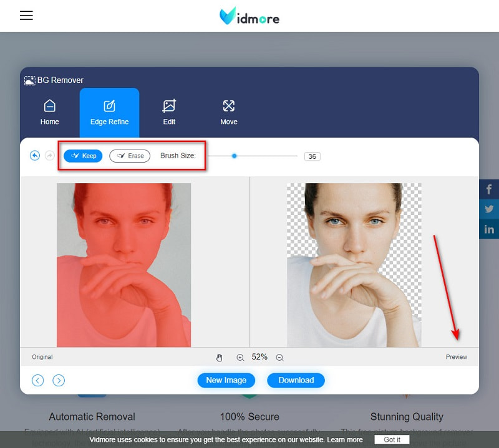Image resolution: width=499 pixels, height=448 pixels.
Task: Switch to the Edit tab
Action: (x=169, y=113)
